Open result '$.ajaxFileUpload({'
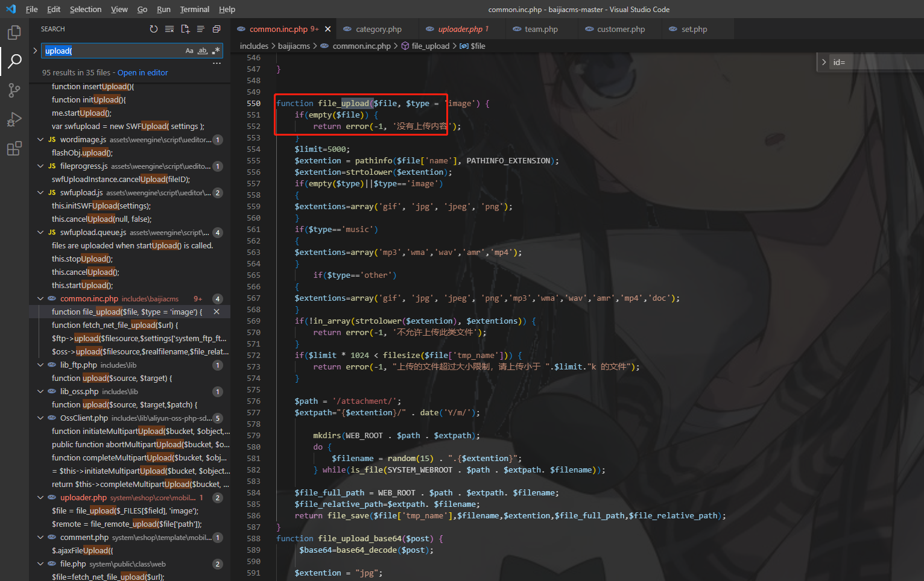This screenshot has height=581, width=924. click(82, 551)
